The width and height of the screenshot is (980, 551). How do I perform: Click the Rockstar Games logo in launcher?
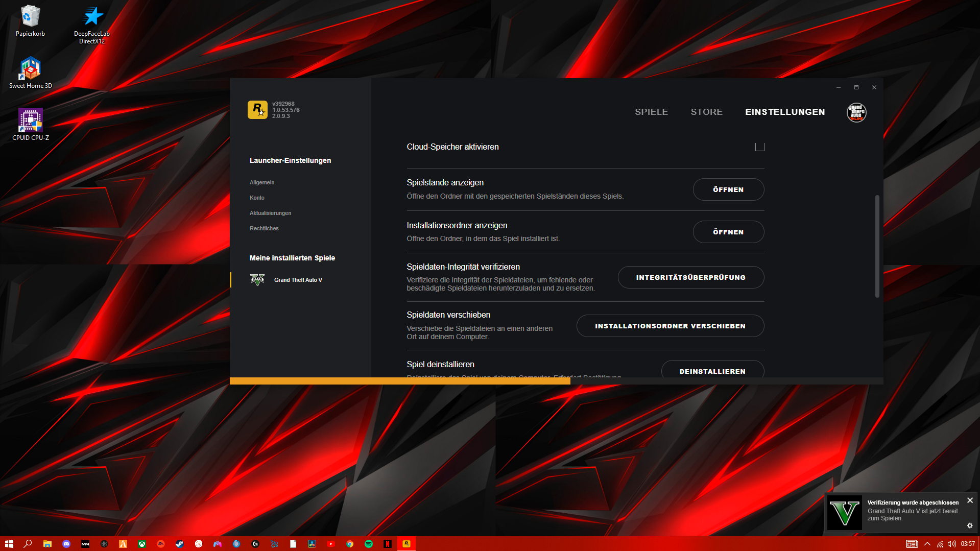pyautogui.click(x=257, y=110)
